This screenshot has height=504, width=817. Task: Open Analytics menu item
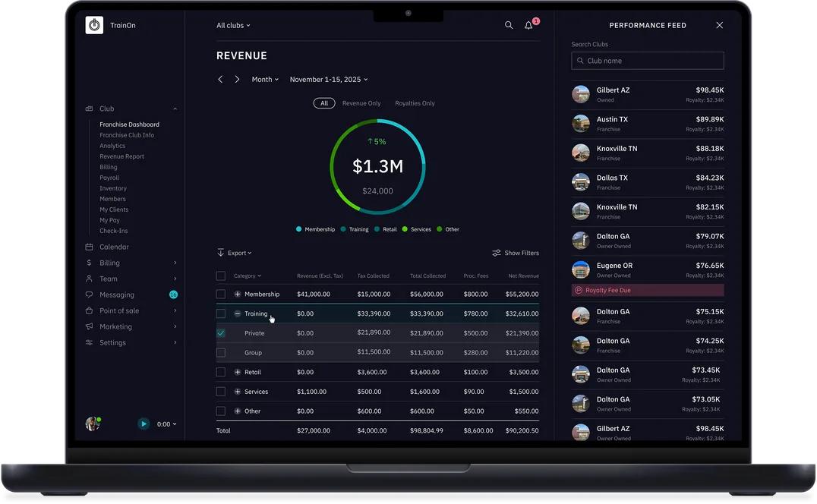112,146
